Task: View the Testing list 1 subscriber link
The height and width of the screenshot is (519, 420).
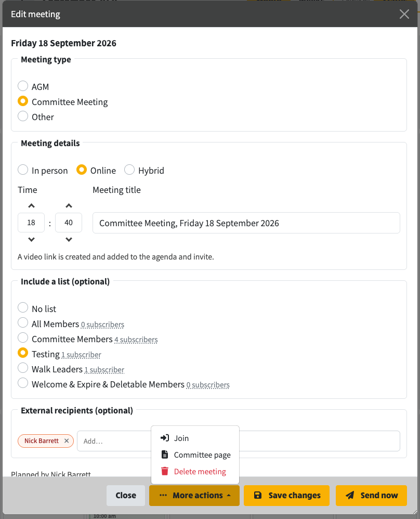Action: 82,355
